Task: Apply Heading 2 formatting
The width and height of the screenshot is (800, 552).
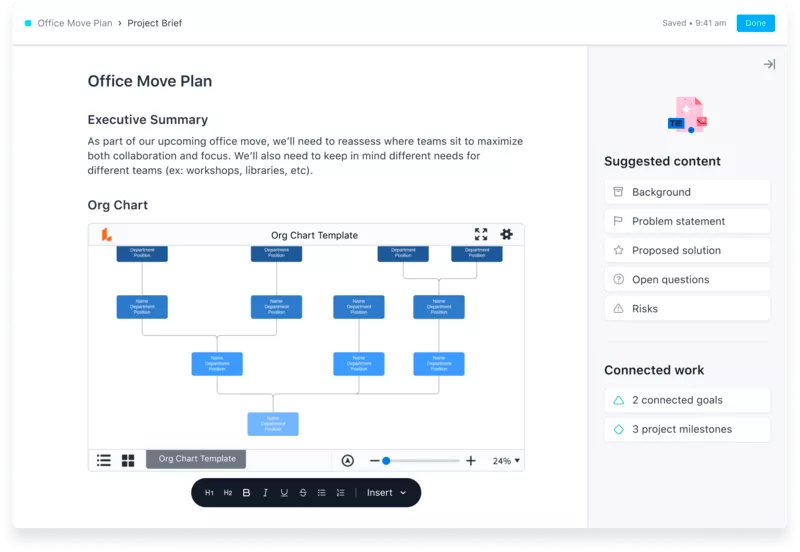Action: pos(228,493)
